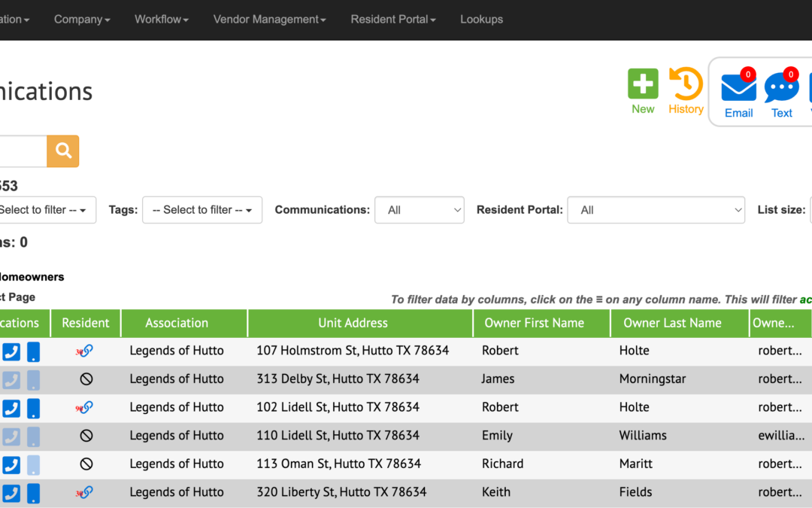The width and height of the screenshot is (812, 508).
Task: Open the Resident Portal nav menu
Action: pyautogui.click(x=393, y=20)
